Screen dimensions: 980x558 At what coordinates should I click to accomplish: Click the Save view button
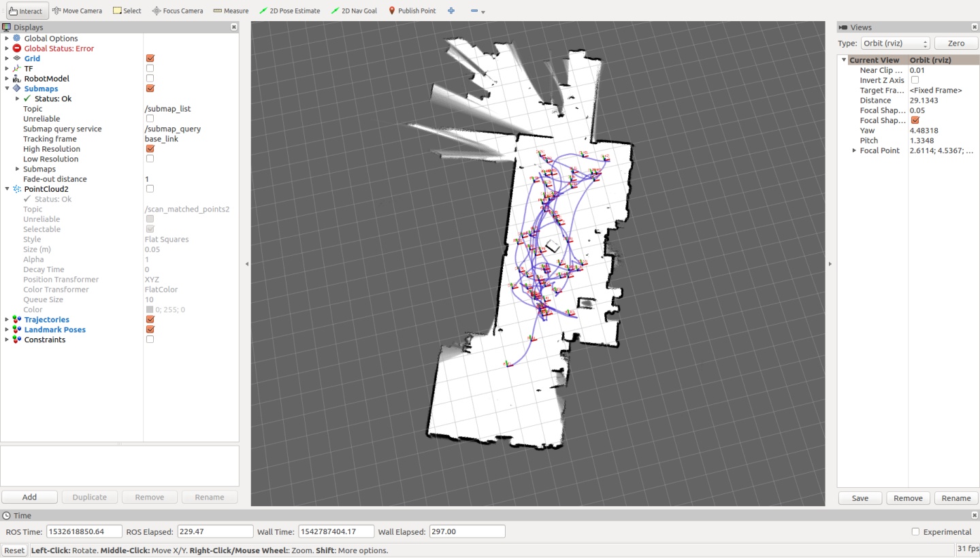point(860,498)
